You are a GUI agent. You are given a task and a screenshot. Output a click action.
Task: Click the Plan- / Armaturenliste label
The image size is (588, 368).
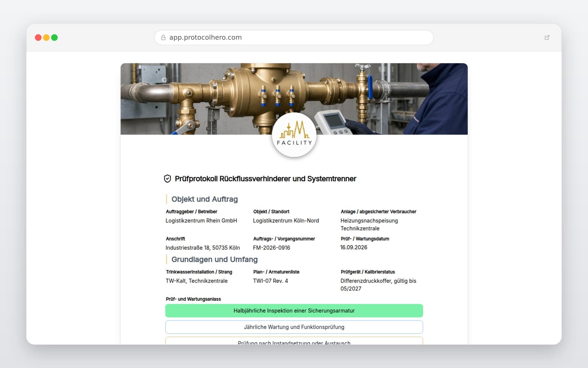pos(276,272)
